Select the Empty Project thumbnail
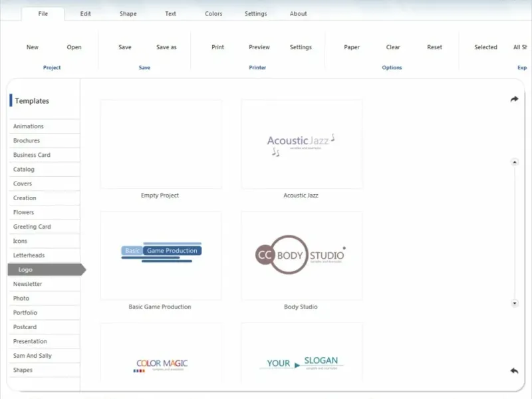This screenshot has height=399, width=532. click(161, 144)
